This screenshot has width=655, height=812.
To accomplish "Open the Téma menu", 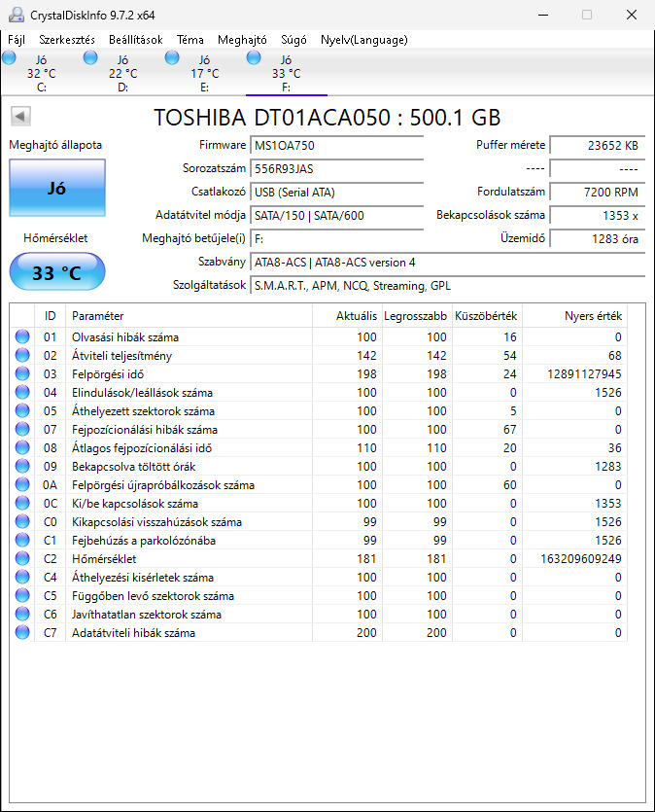I will tap(190, 40).
